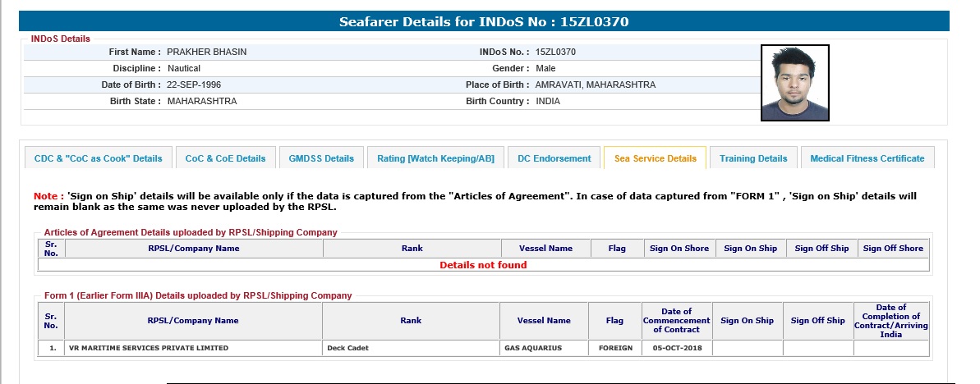Select the Sea Service Details tab
The image size is (980, 384).
click(x=655, y=158)
